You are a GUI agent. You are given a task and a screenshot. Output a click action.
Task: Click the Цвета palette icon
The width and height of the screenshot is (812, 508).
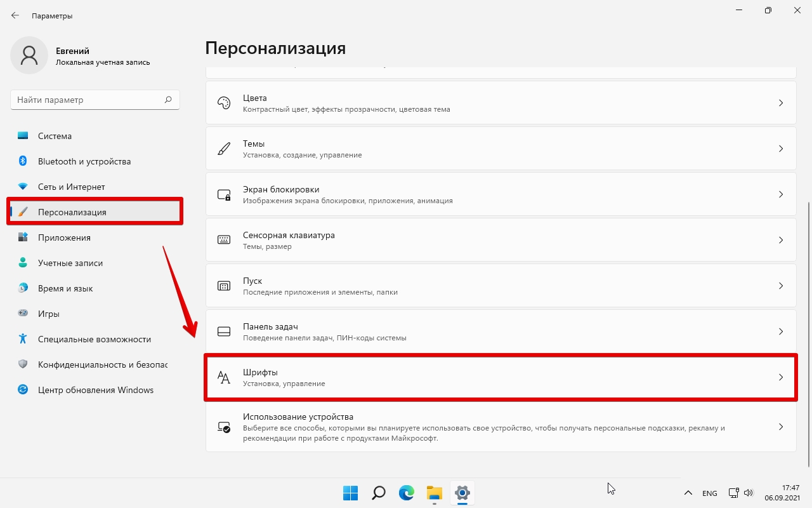pyautogui.click(x=224, y=103)
